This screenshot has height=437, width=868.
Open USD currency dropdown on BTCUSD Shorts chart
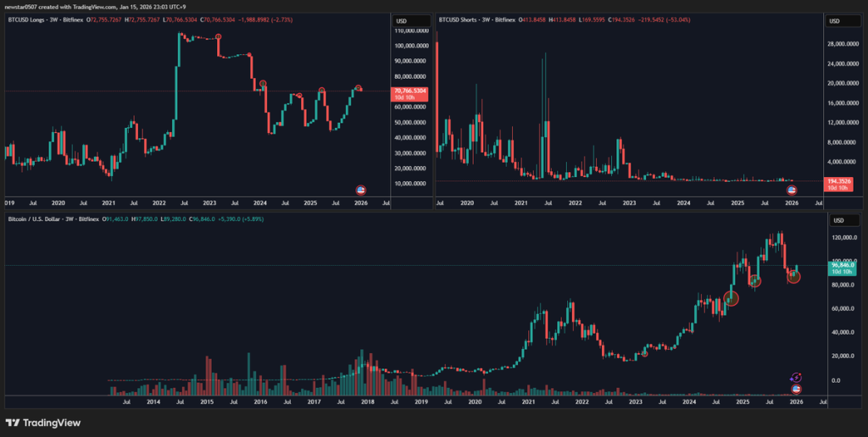coord(833,21)
